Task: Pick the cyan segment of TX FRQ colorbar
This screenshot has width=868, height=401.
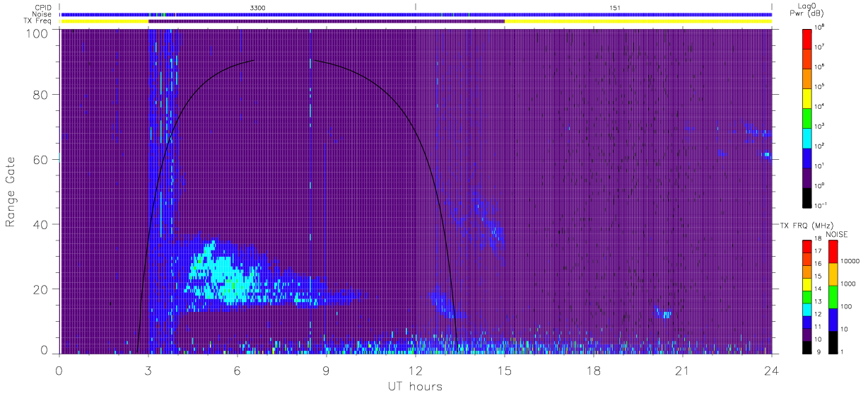Action: click(x=808, y=308)
